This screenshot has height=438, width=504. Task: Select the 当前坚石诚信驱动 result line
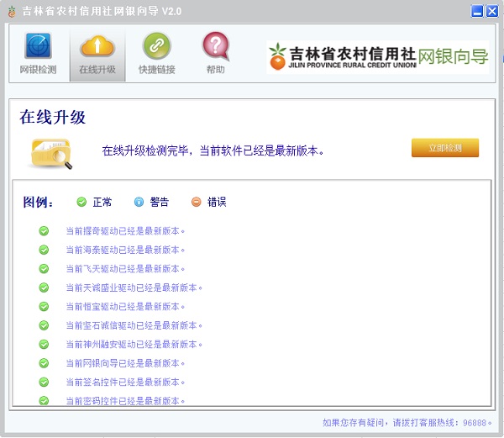click(x=134, y=325)
